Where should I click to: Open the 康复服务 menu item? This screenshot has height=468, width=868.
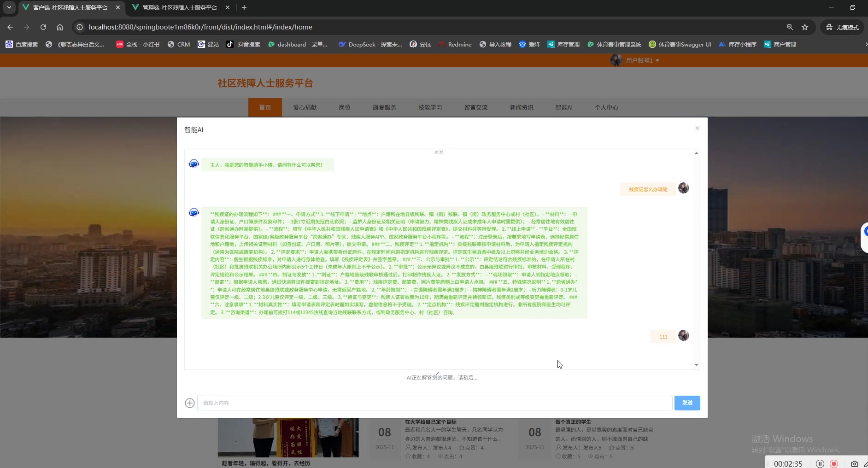click(x=385, y=107)
